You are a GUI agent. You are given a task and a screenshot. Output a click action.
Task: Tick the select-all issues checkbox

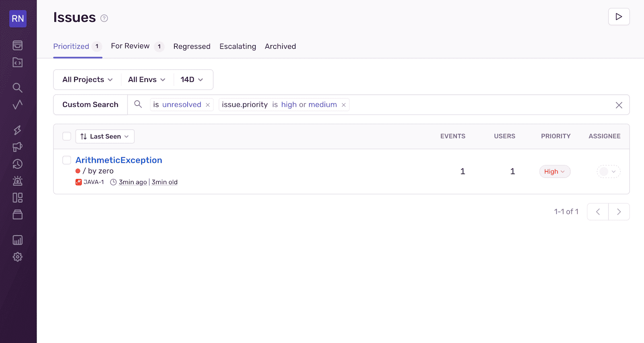[67, 136]
